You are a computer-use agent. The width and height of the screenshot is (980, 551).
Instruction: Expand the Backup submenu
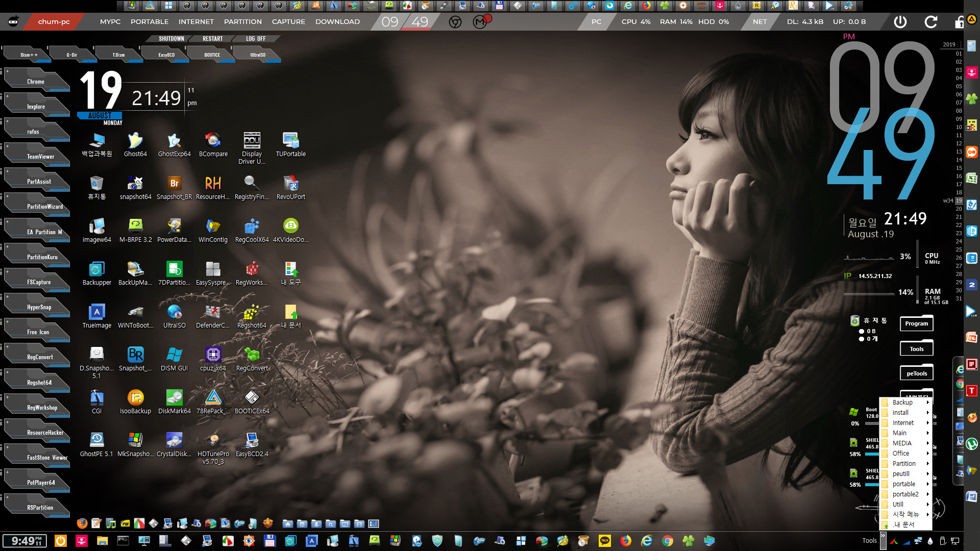pos(905,403)
